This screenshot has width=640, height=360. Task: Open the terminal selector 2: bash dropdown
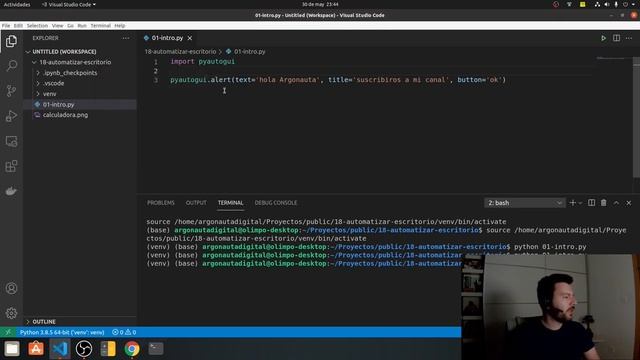click(x=524, y=203)
